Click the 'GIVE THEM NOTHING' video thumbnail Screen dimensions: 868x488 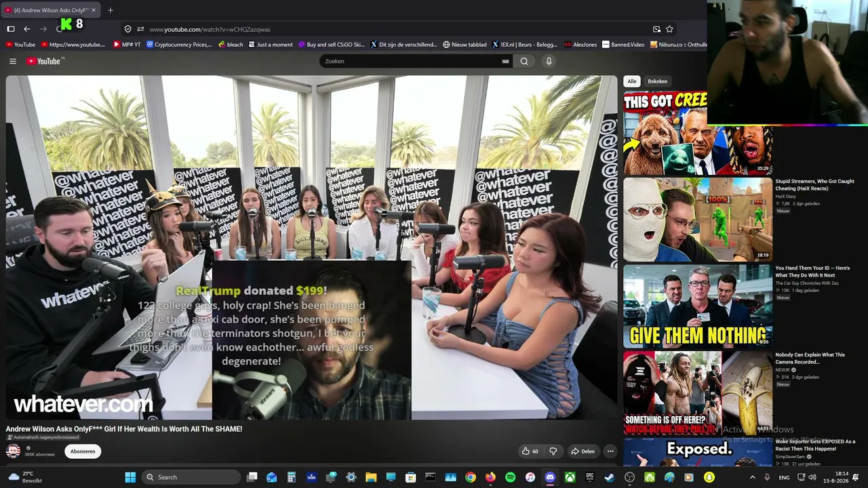[698, 306]
